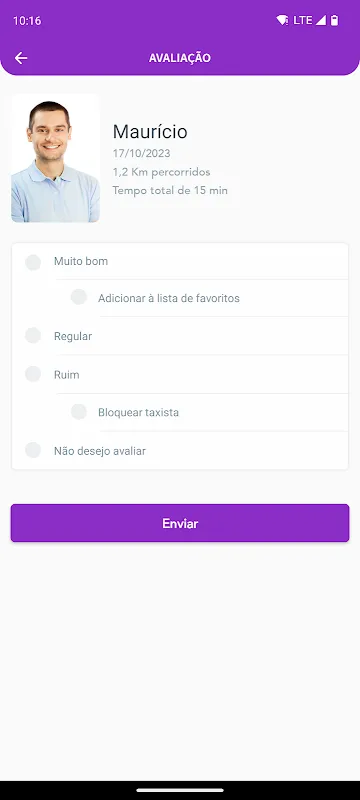Select the Não desejo avaliar radio circle

[33, 450]
